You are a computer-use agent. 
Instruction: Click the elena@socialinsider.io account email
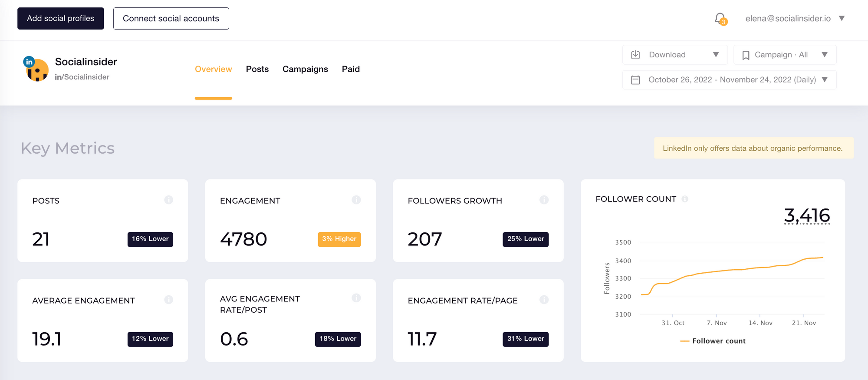click(x=788, y=18)
